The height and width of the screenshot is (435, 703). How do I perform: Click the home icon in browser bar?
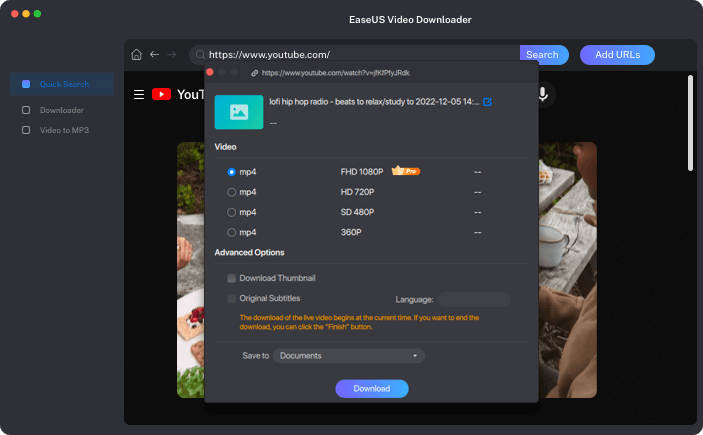pyautogui.click(x=137, y=55)
